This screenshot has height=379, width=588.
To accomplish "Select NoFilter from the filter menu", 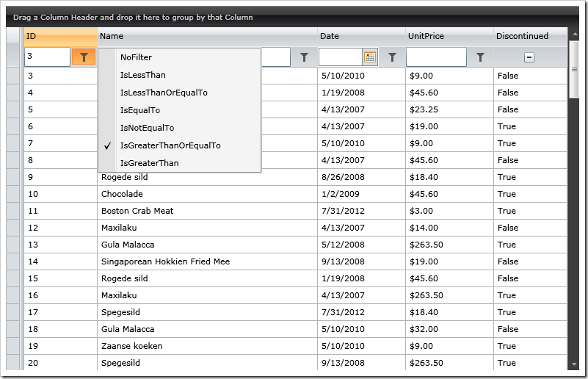I will [x=136, y=57].
